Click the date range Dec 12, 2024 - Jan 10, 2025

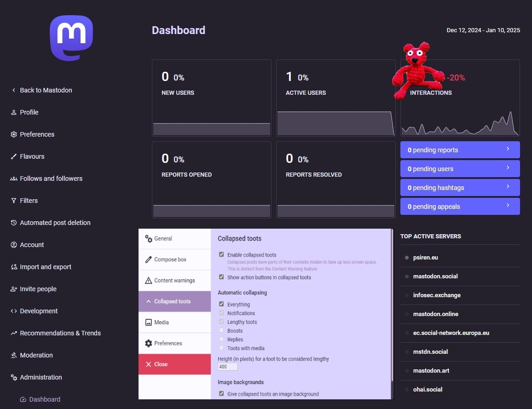coord(483,30)
